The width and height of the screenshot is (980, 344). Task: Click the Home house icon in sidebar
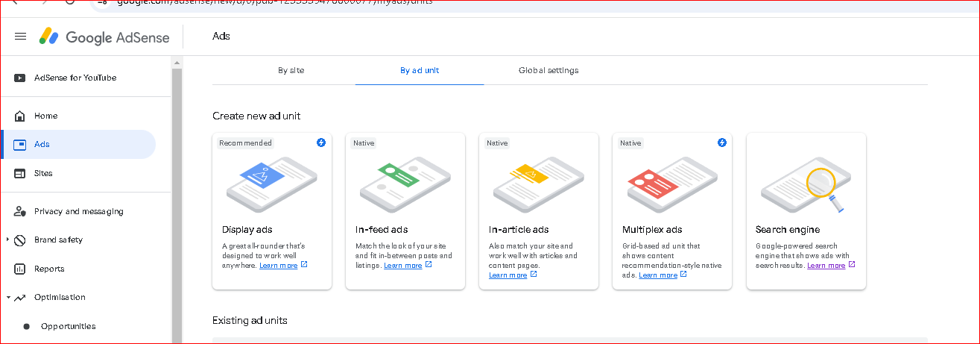pyautogui.click(x=20, y=116)
